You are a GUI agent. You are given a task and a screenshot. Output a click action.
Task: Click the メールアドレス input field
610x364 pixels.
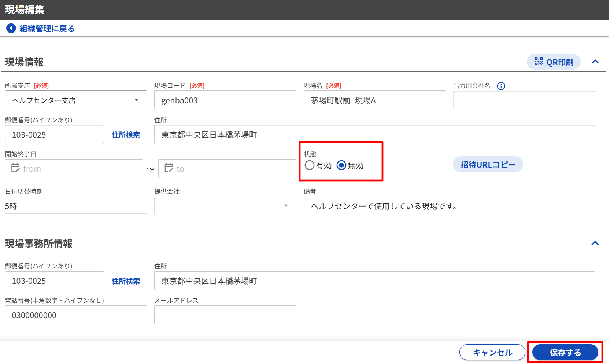[x=225, y=315]
